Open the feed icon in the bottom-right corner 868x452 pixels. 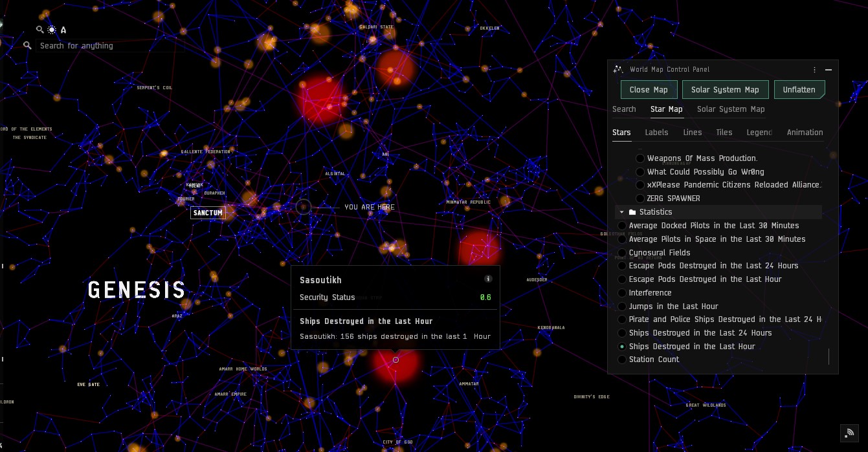point(850,433)
